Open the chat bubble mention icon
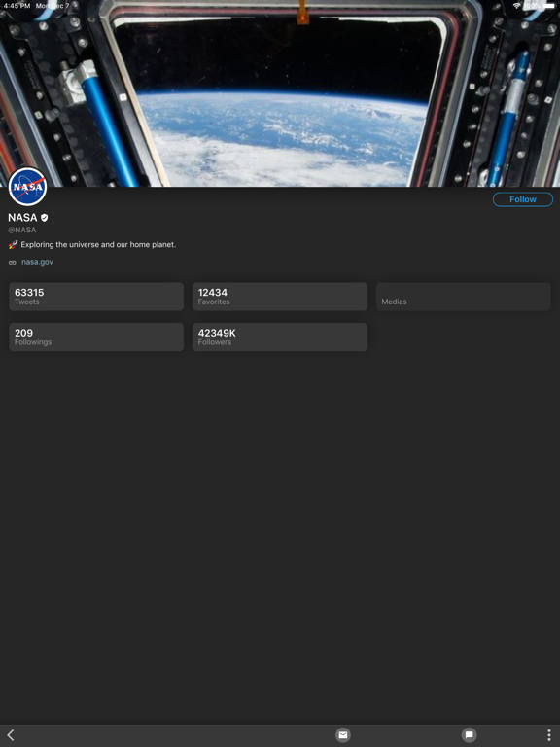560x747 pixels. coord(469,735)
